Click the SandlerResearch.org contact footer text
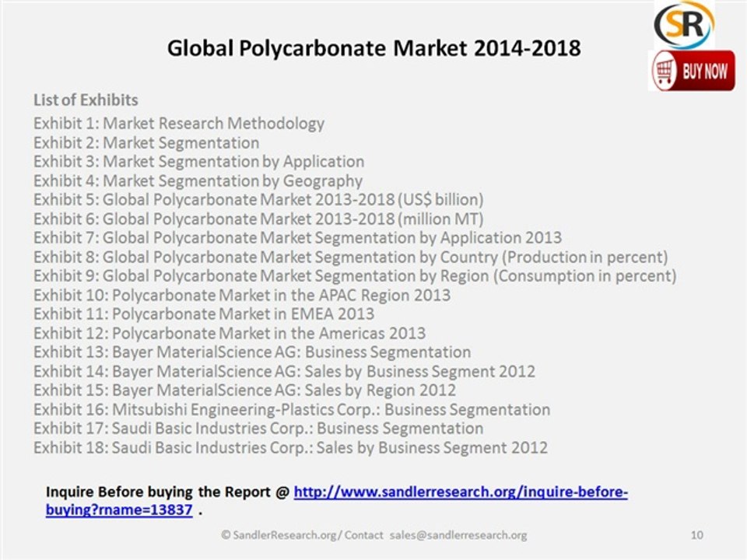The image size is (747, 560). pos(374,535)
